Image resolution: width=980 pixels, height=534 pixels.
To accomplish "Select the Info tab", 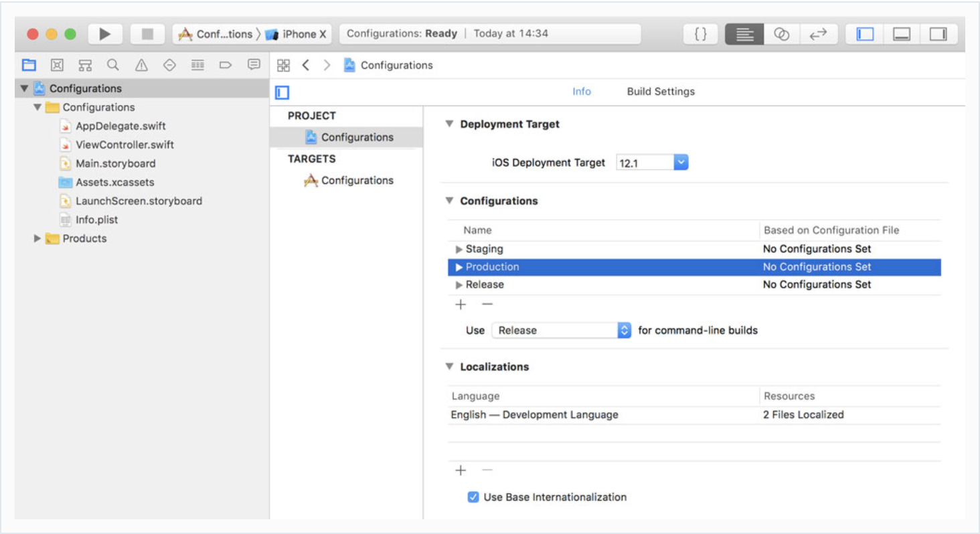I will 582,92.
